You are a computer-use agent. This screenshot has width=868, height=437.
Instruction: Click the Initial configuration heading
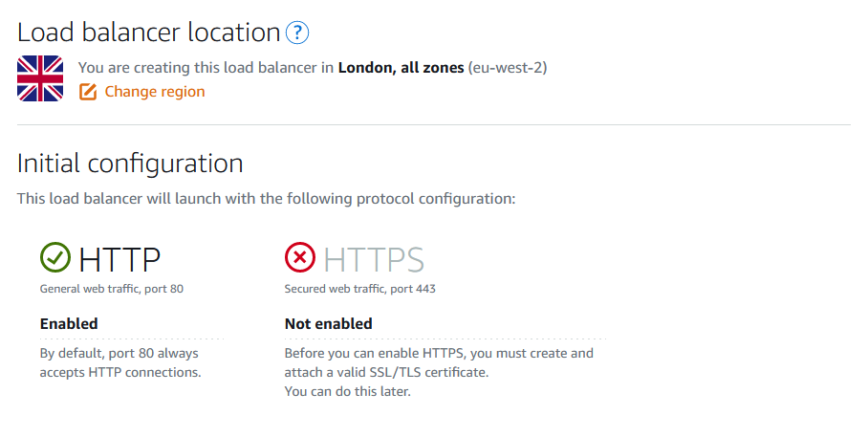(x=130, y=164)
